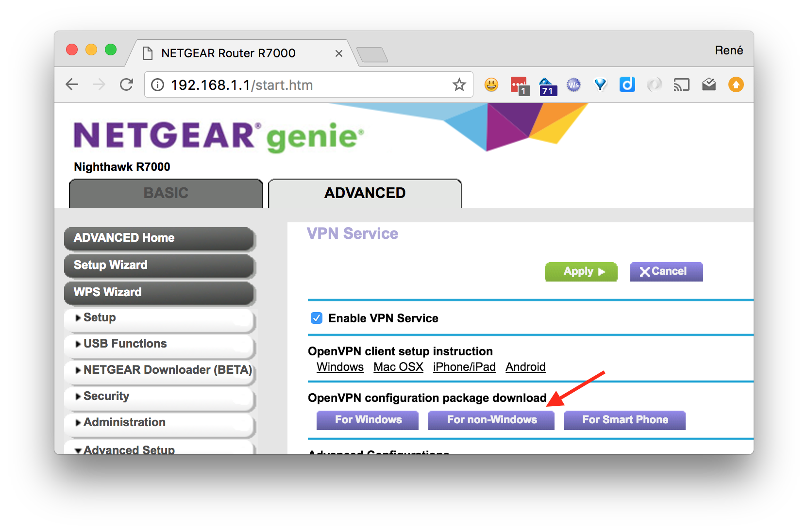Download OpenVPN package For Smart Phone
This screenshot has height=532, width=808.
[x=625, y=420]
